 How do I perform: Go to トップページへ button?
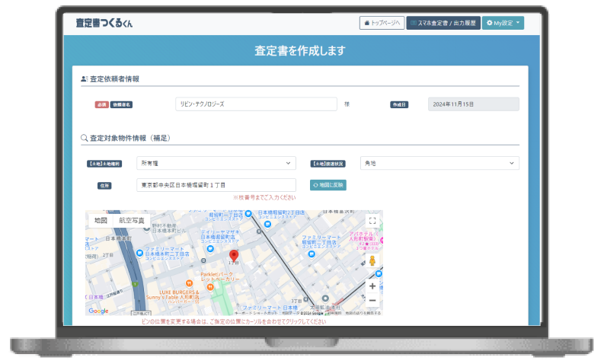click(382, 23)
